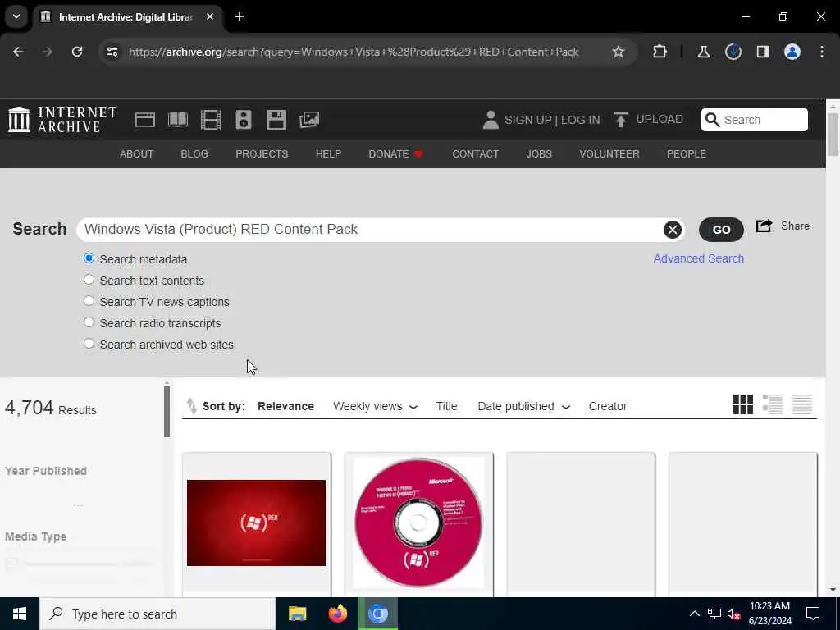Show hidden system tray icons
The image size is (840, 630).
pos(694,614)
